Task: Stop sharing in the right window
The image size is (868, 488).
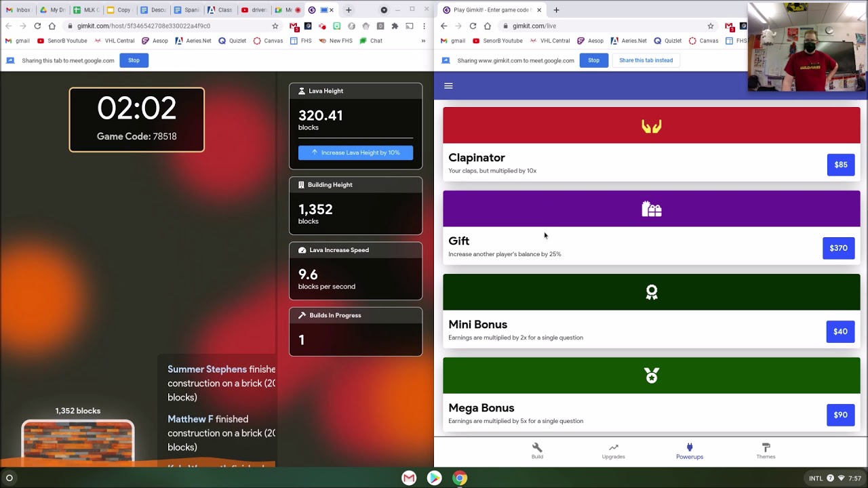Action: [x=593, y=60]
